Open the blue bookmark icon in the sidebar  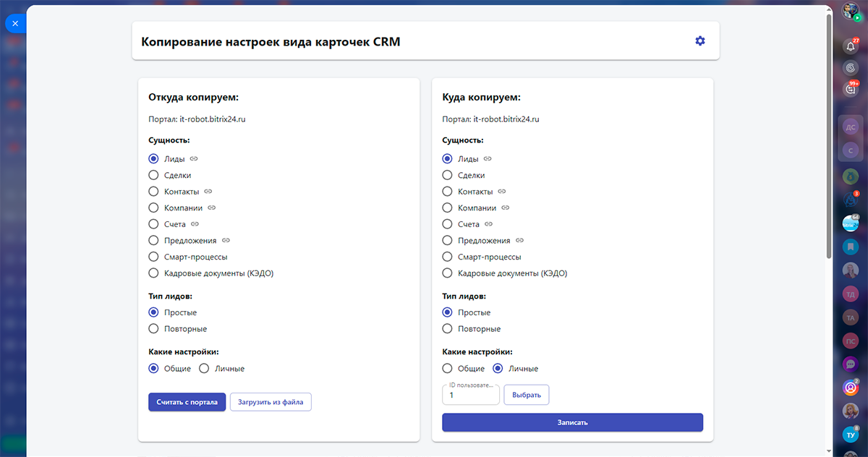tap(851, 247)
